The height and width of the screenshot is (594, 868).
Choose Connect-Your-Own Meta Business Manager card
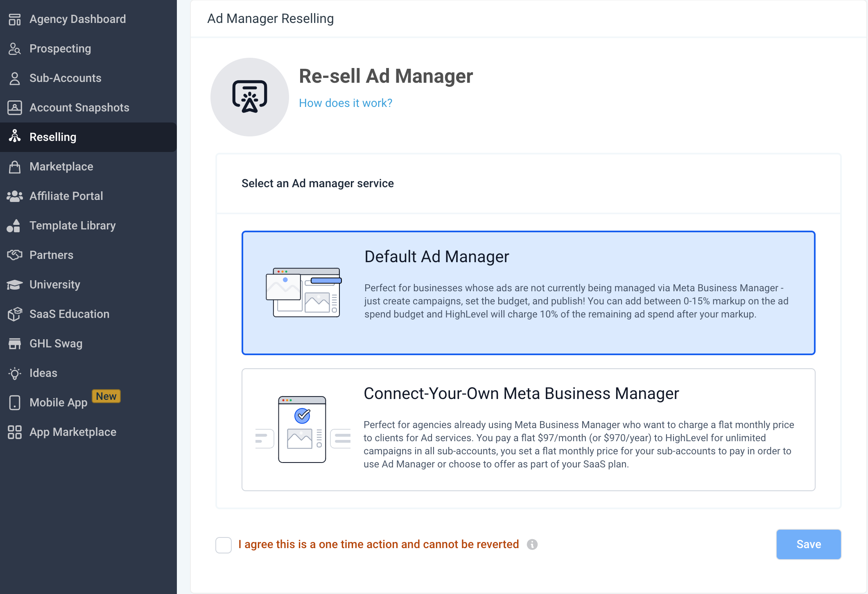click(x=528, y=430)
